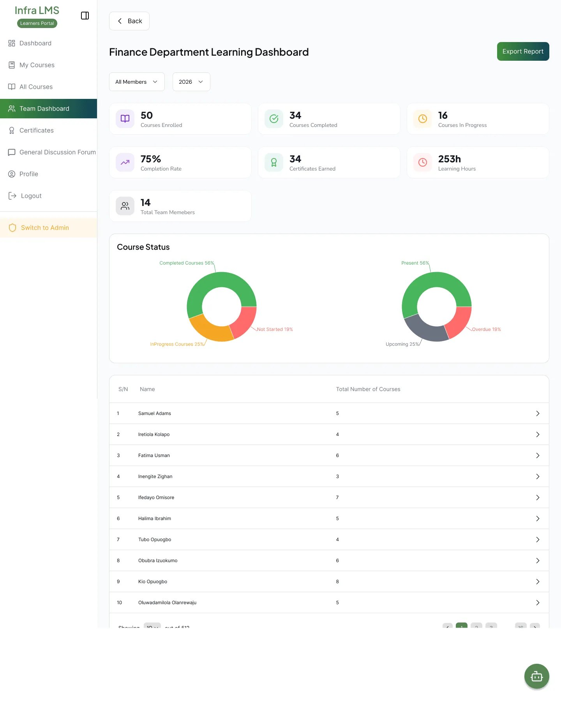Open Oluwadamilola Olanrewaju row chevron
Image resolution: width=561 pixels, height=728 pixels.
538,603
